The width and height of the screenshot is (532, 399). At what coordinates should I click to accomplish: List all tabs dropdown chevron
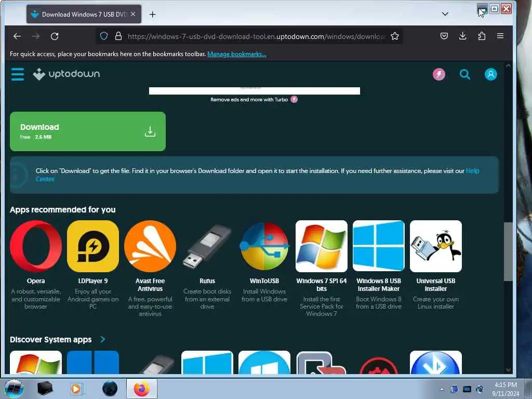[445, 14]
